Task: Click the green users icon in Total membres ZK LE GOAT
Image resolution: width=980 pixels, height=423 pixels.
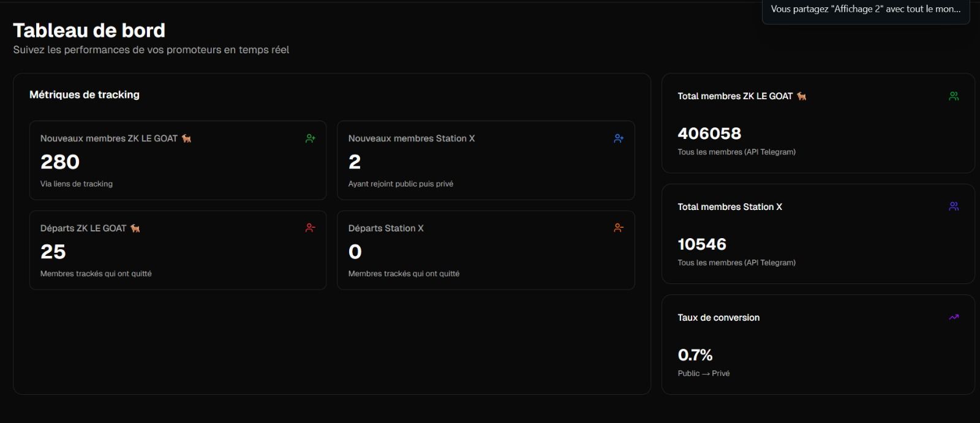Action: [x=954, y=96]
